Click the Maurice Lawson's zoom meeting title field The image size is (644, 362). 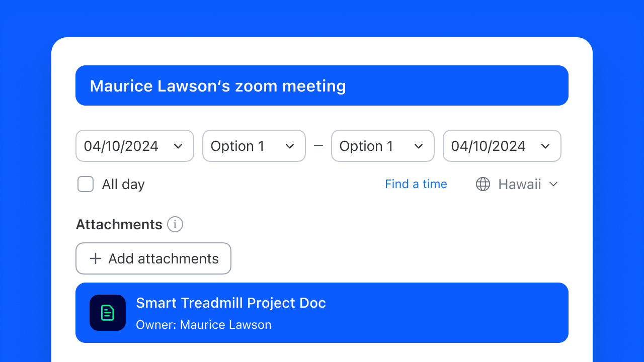322,85
